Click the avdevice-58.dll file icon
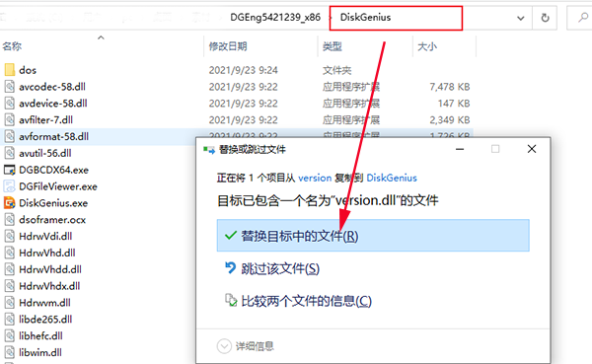Image resolution: width=592 pixels, height=364 pixels. 10,103
